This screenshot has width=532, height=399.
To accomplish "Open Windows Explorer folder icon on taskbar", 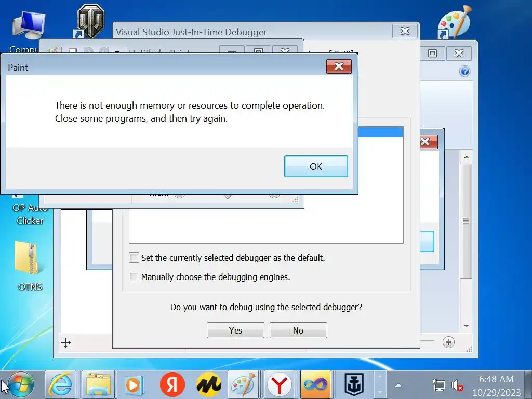I will pyautogui.click(x=98, y=385).
